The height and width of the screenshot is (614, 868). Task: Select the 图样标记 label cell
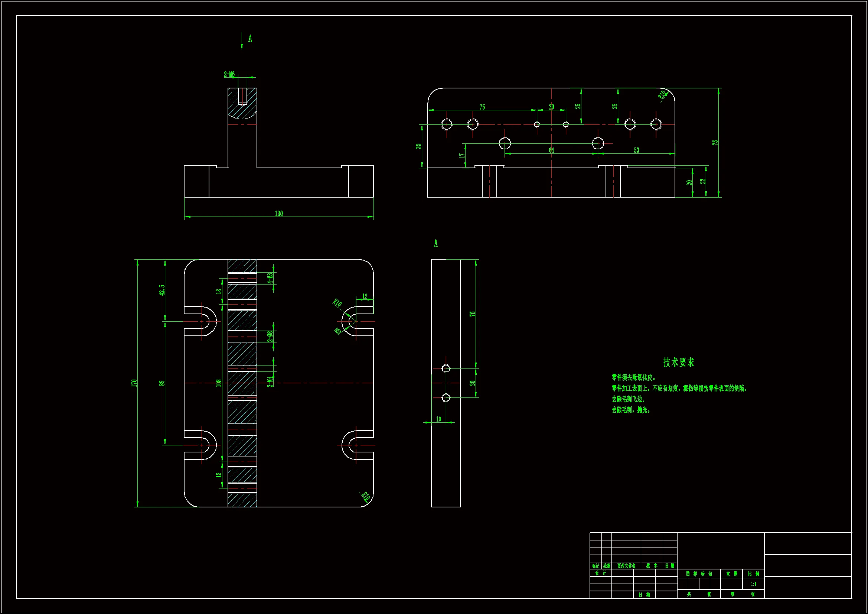click(699, 574)
